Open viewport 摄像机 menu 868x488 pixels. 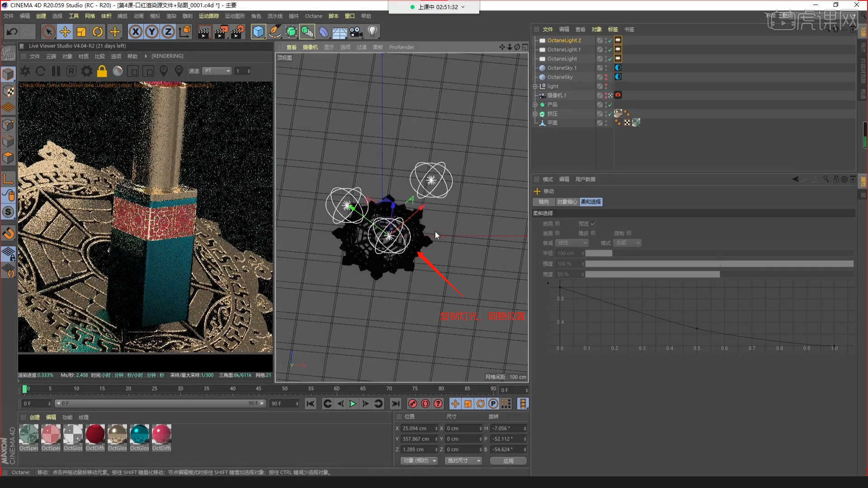click(x=310, y=47)
